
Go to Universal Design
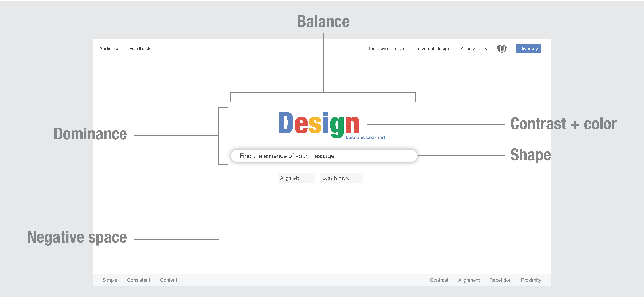click(432, 49)
